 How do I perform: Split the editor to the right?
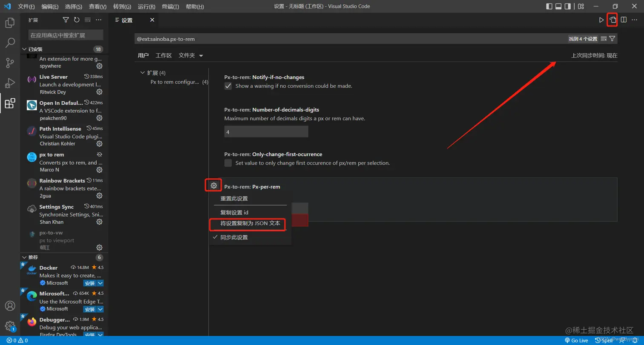coord(624,20)
